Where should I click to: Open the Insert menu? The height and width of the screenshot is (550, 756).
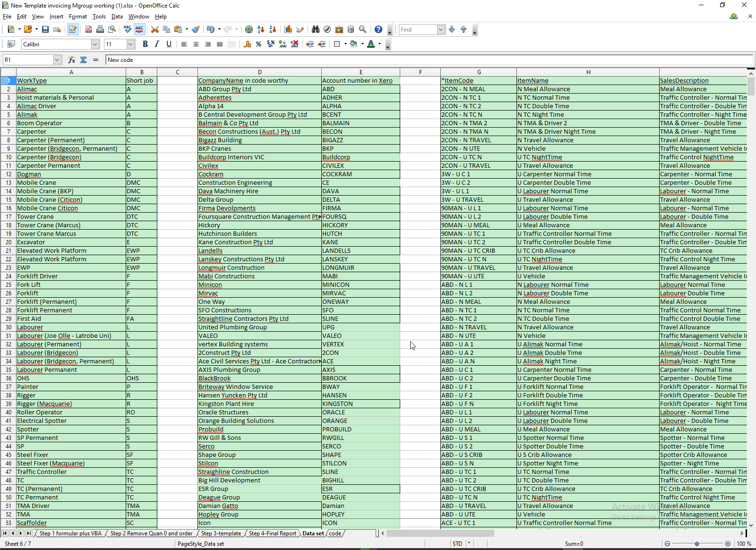tap(56, 17)
